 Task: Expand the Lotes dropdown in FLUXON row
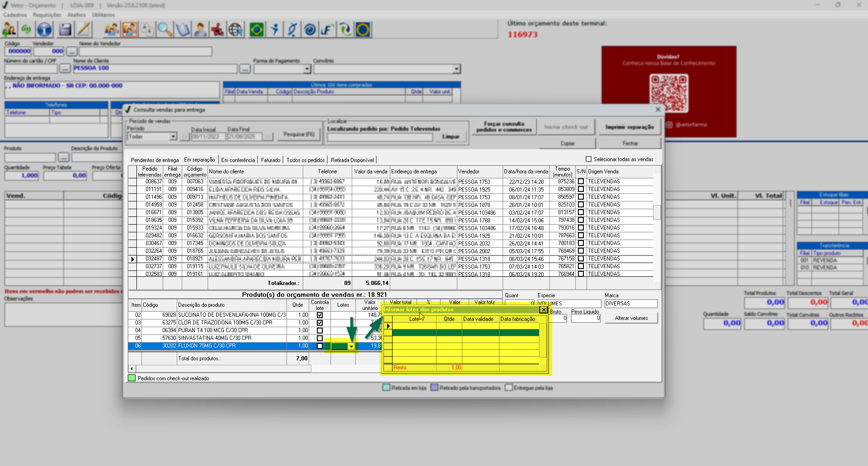click(351, 346)
